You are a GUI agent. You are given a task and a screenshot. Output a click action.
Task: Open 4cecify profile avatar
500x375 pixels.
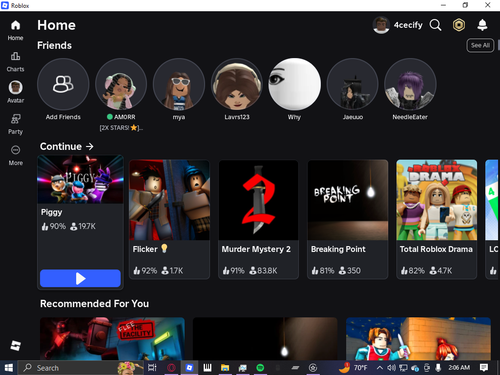381,25
